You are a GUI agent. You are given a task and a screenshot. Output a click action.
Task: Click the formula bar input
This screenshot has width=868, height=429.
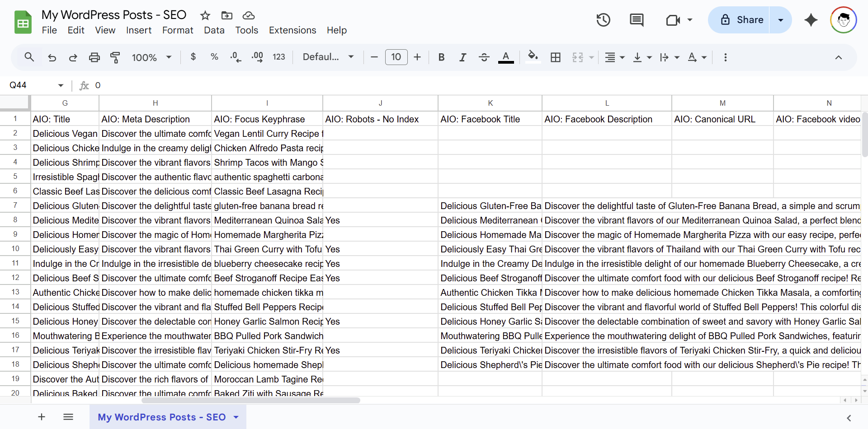point(479,85)
